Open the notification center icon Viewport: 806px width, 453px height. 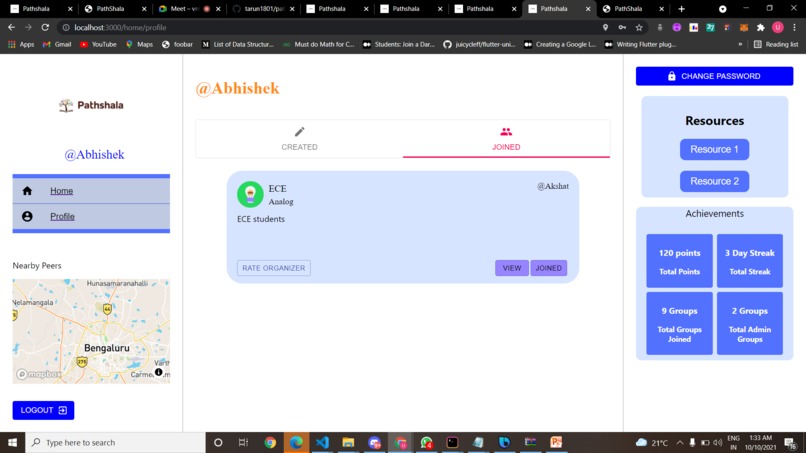coord(791,443)
